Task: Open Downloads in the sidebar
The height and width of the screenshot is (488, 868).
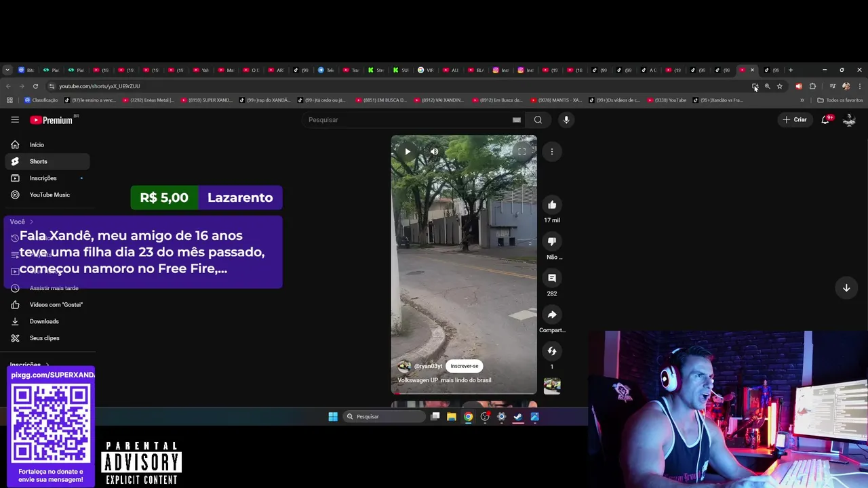Action: (47, 321)
